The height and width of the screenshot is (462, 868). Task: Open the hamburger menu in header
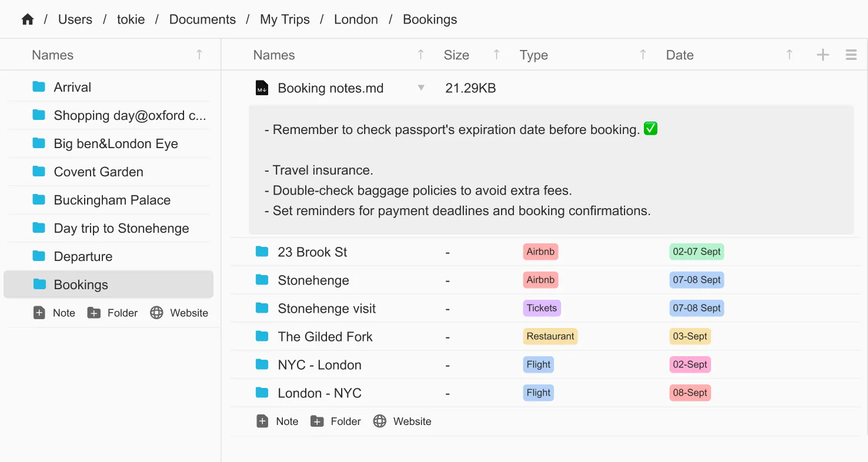pos(851,55)
